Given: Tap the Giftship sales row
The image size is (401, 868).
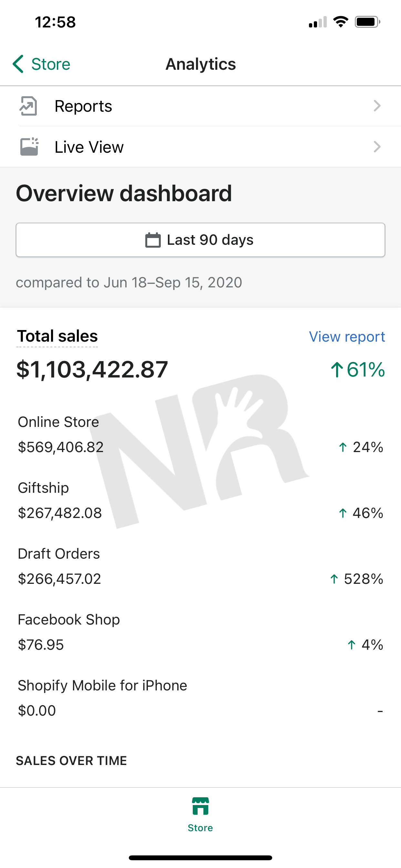Looking at the screenshot, I should click(200, 501).
